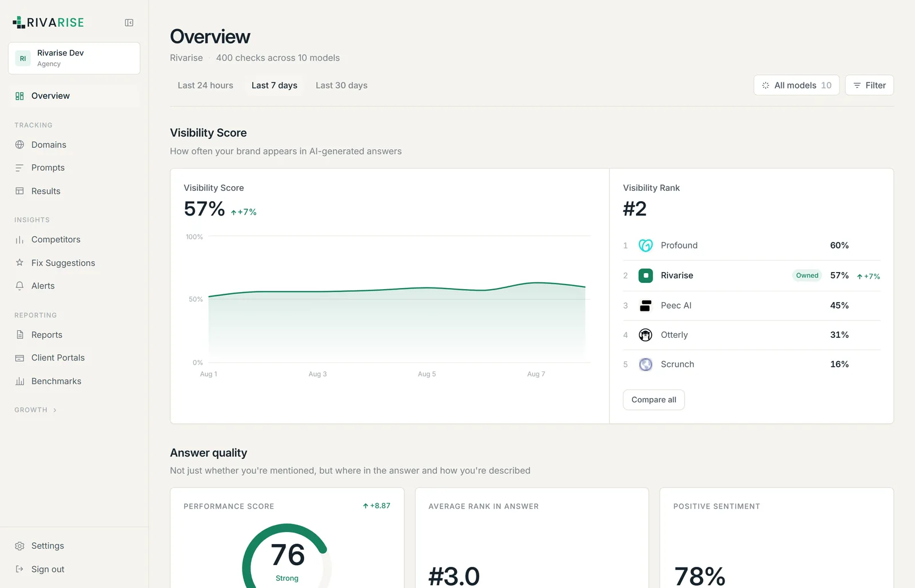Switch to Last 24 hours tab
The image size is (915, 588).
205,85
